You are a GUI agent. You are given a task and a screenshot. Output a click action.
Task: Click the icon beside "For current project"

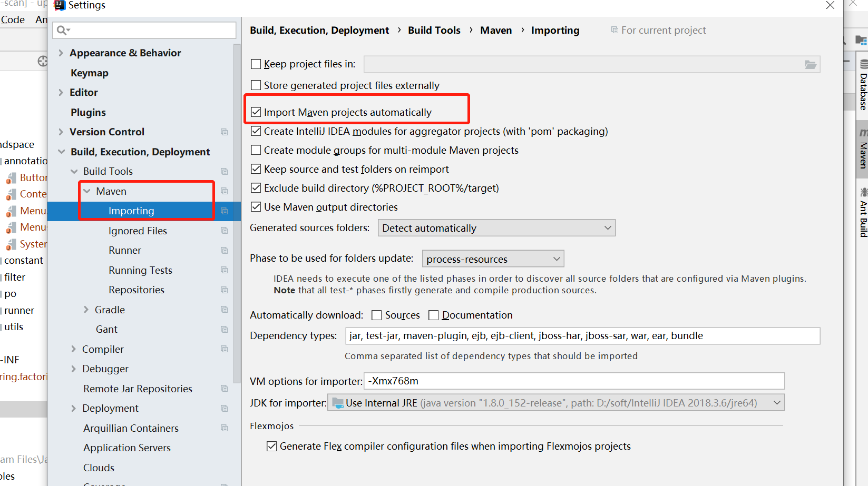coord(615,30)
